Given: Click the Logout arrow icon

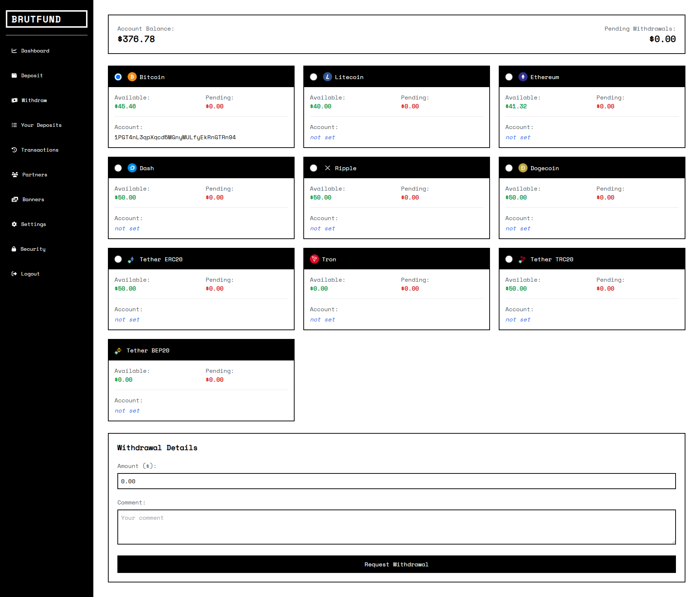Looking at the screenshot, I should pos(14,274).
